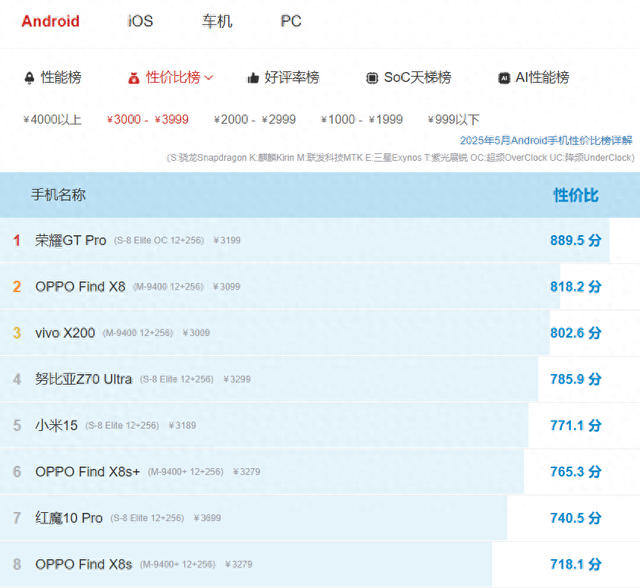Click rank number 1 in the list

(17, 240)
